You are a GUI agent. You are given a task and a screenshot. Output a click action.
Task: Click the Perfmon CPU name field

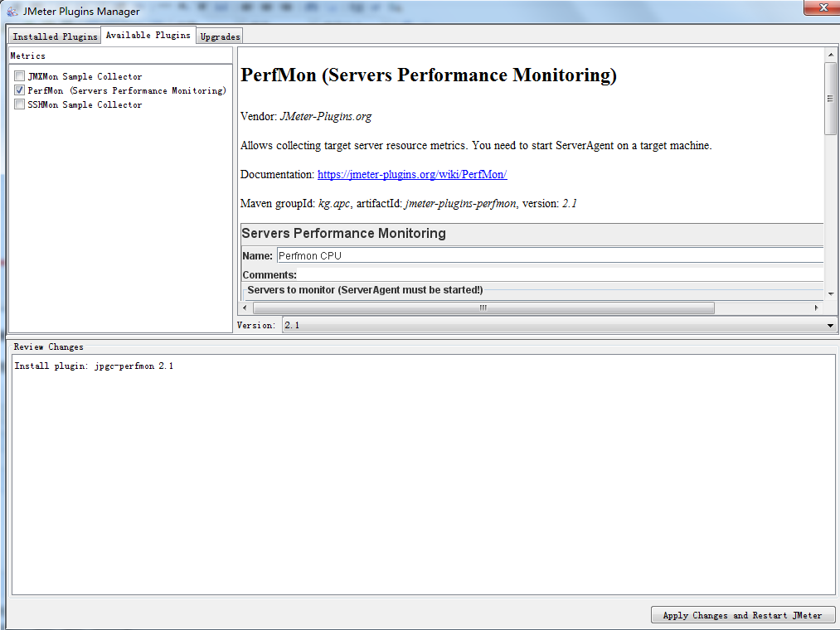point(550,255)
